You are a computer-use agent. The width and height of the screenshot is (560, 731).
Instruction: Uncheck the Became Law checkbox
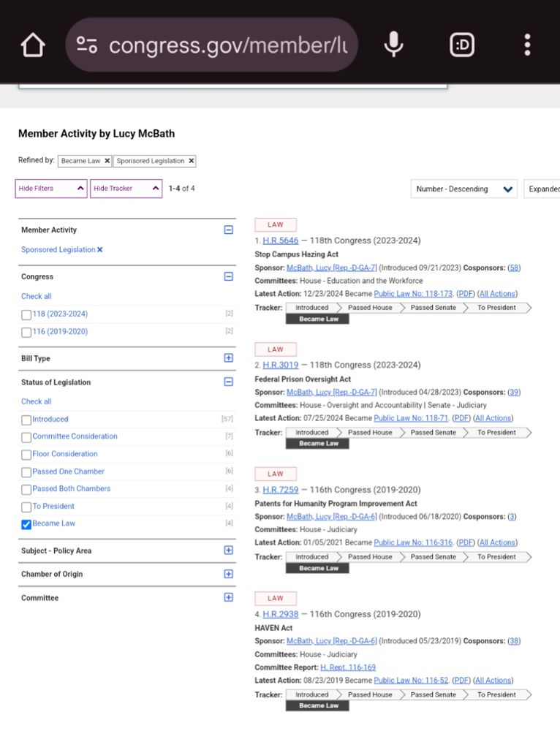tap(26, 524)
